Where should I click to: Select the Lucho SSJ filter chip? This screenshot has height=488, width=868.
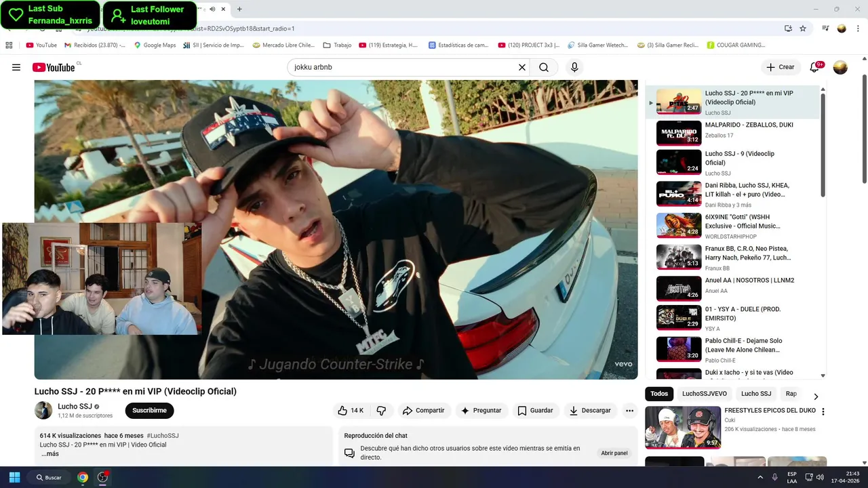pyautogui.click(x=756, y=394)
